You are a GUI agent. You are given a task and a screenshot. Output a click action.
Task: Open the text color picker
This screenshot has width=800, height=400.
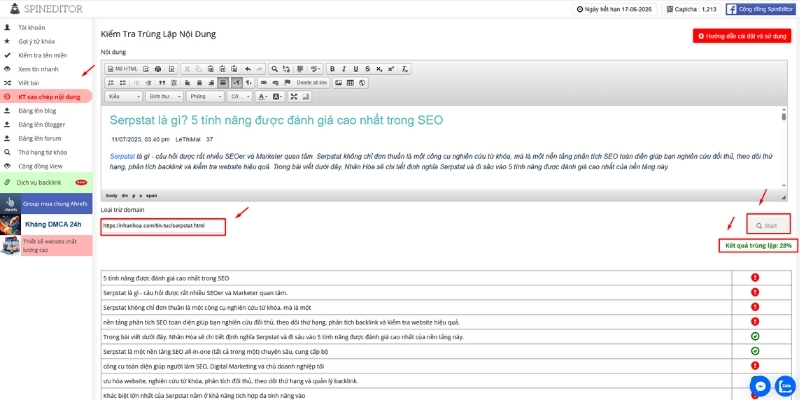263,96
